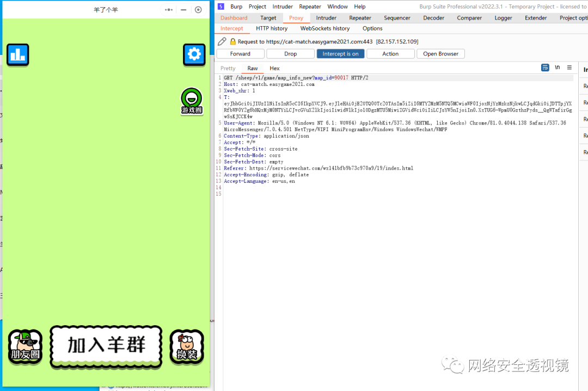Switch to the Comparer tab
588x391 pixels.
coord(469,17)
